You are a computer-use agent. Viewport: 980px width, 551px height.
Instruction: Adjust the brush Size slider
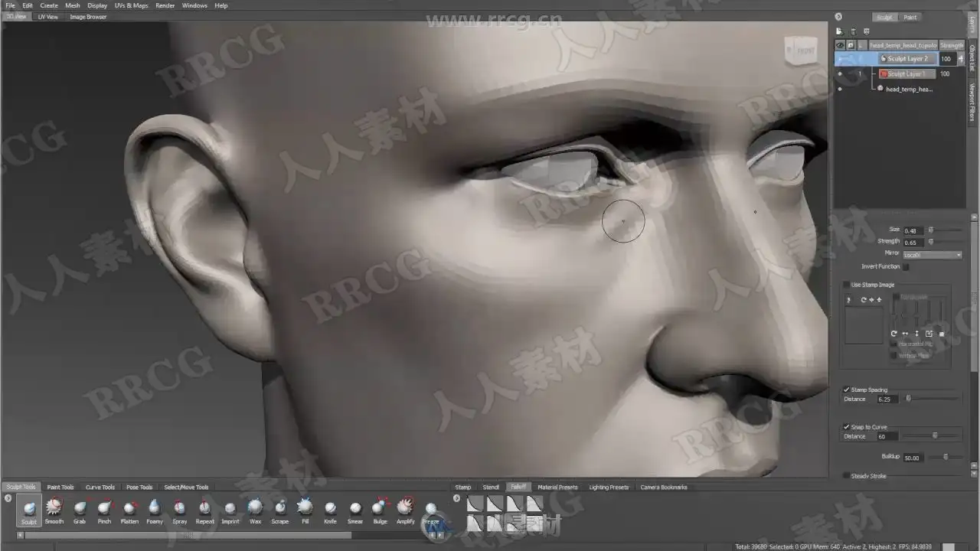click(x=945, y=230)
